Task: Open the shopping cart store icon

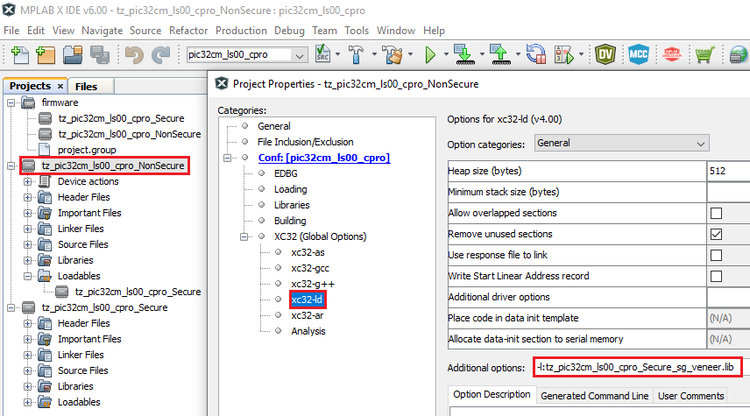Action: 706,54
